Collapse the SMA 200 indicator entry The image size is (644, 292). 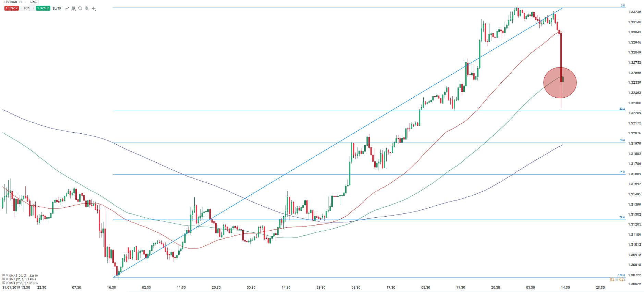[4, 283]
